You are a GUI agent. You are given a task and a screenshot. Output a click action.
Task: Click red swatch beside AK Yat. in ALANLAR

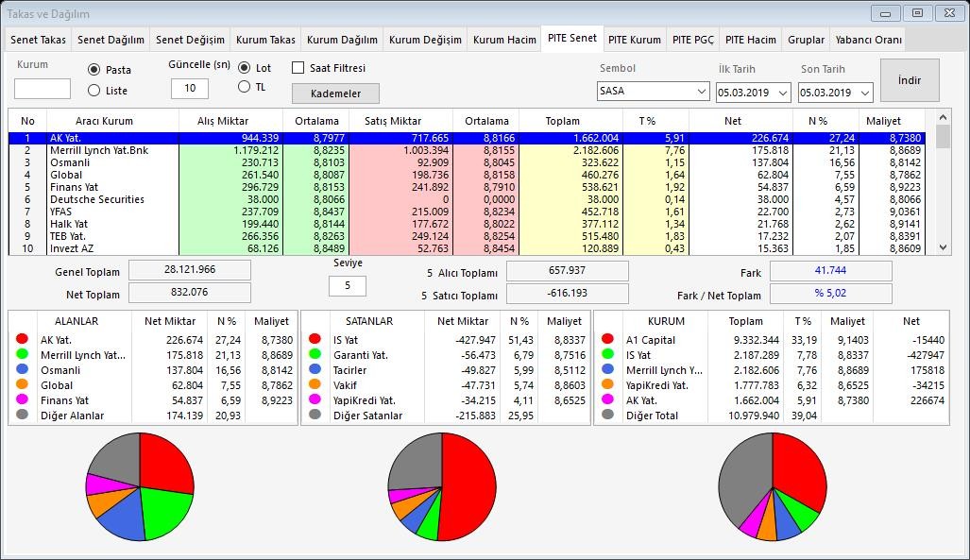tap(23, 339)
